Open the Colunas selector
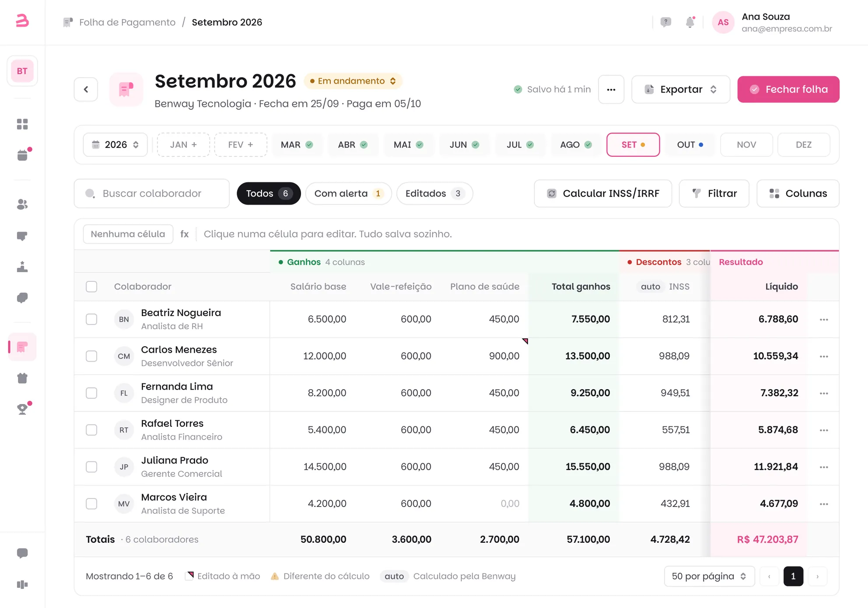868x608 pixels. [x=798, y=193]
